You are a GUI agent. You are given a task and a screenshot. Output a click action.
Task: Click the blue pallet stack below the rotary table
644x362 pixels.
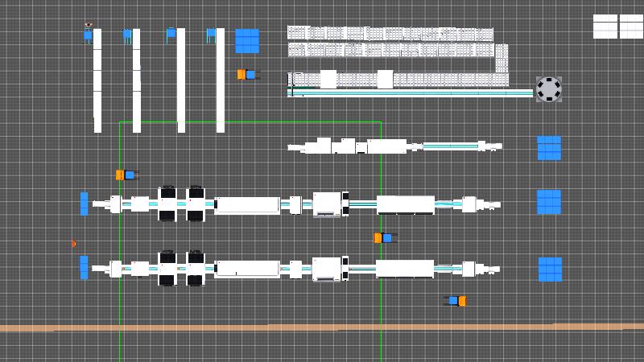pyautogui.click(x=549, y=148)
